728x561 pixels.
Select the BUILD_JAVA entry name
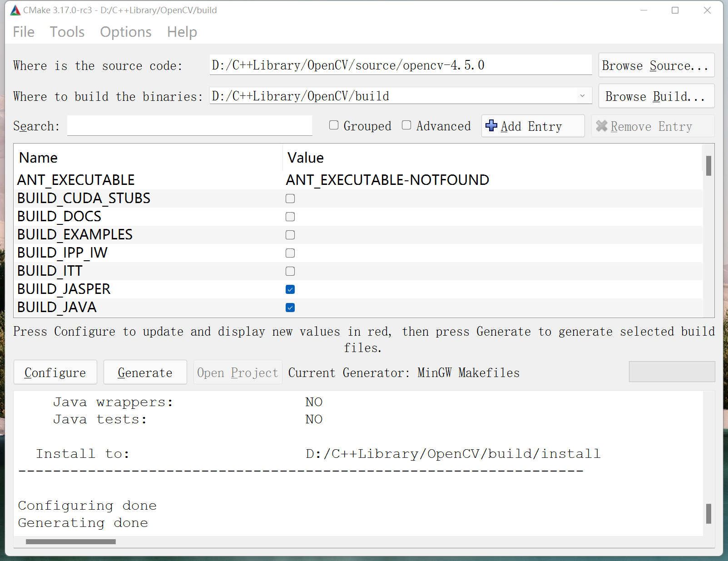[57, 308]
